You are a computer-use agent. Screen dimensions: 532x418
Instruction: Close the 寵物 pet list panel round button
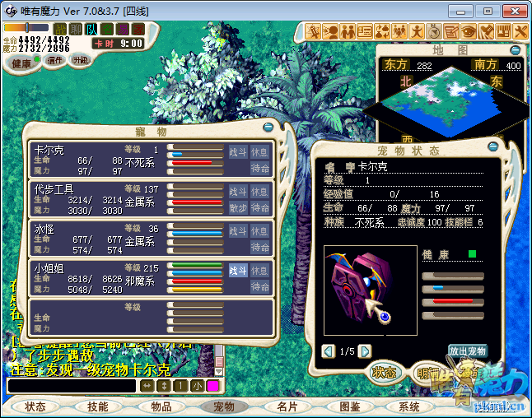click(268, 128)
